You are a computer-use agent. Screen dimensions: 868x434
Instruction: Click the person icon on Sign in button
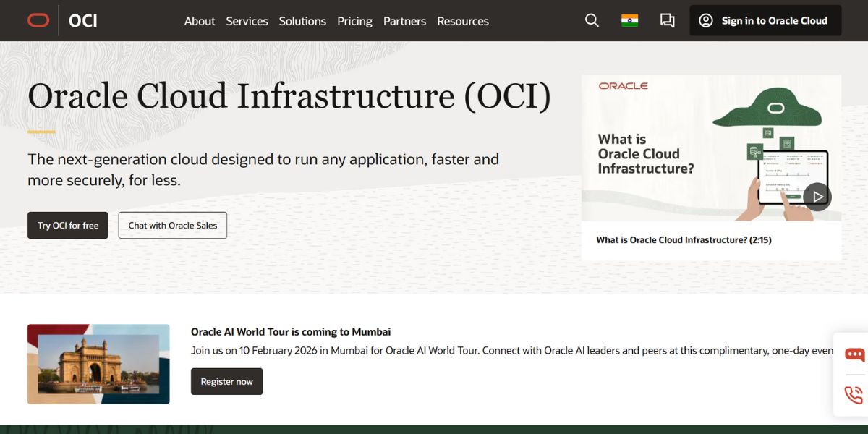point(705,20)
